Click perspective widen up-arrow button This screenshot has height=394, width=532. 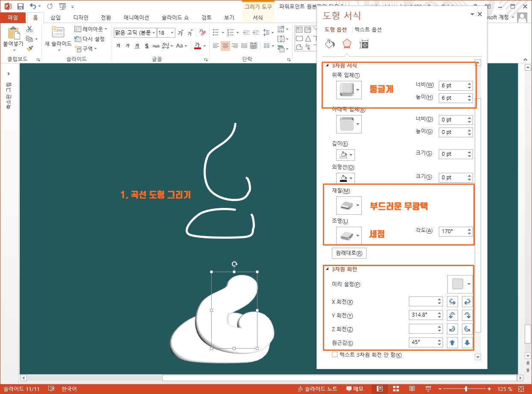coord(452,343)
